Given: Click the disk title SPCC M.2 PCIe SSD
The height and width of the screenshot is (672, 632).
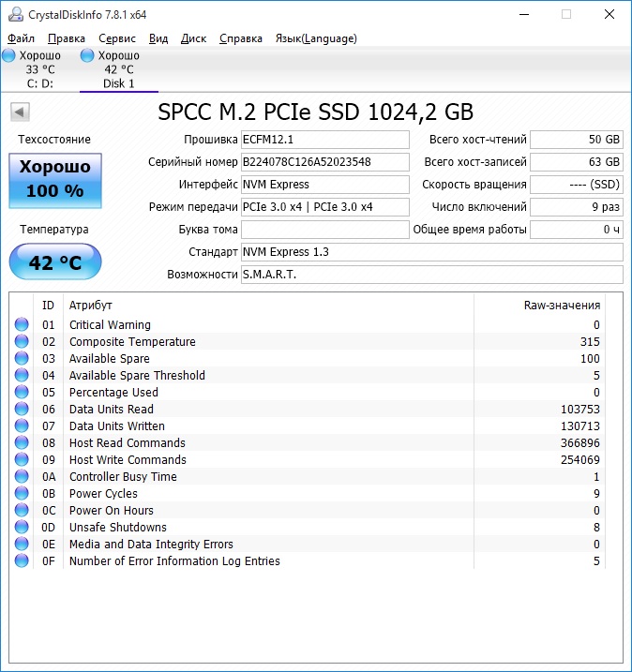Looking at the screenshot, I should [316, 112].
